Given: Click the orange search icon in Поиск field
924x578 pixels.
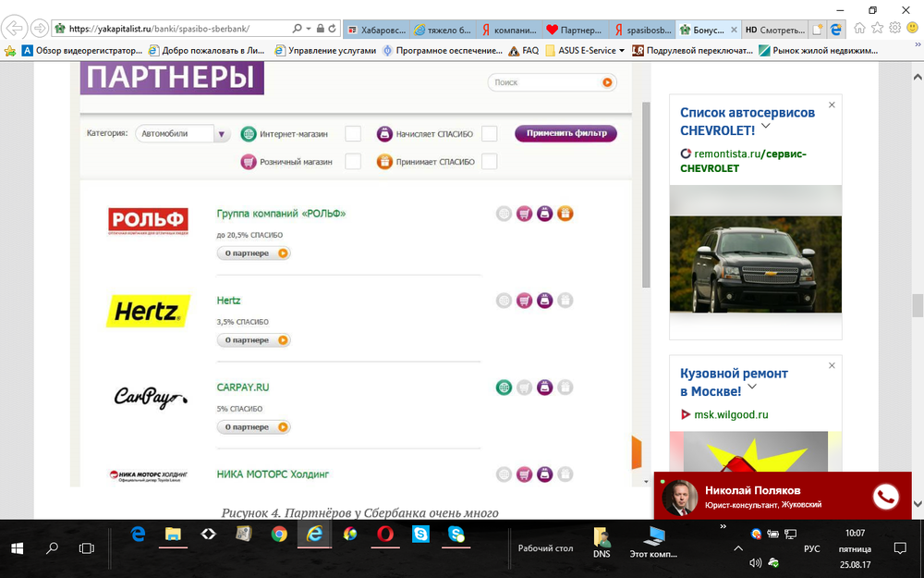Looking at the screenshot, I should pos(607,82).
